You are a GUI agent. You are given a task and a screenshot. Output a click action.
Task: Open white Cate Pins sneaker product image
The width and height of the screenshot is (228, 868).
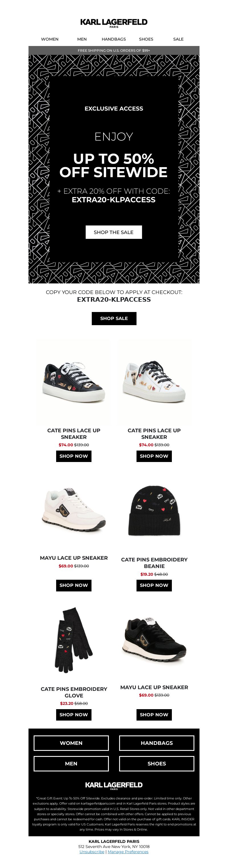pos(154,382)
